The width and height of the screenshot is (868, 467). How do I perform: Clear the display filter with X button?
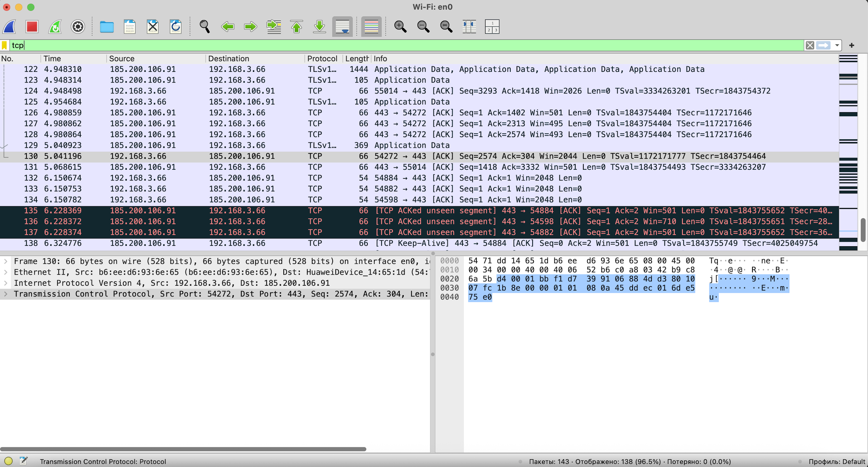[x=810, y=45]
